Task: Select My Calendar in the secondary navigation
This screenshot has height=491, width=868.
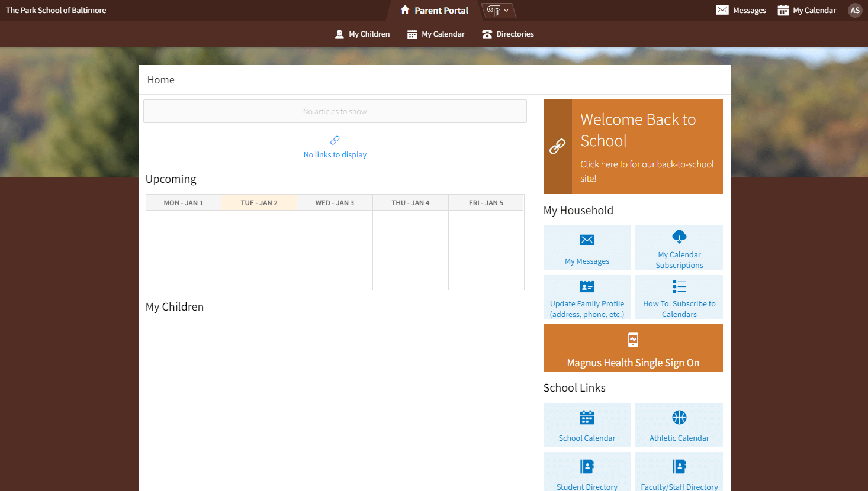Action: coord(436,34)
